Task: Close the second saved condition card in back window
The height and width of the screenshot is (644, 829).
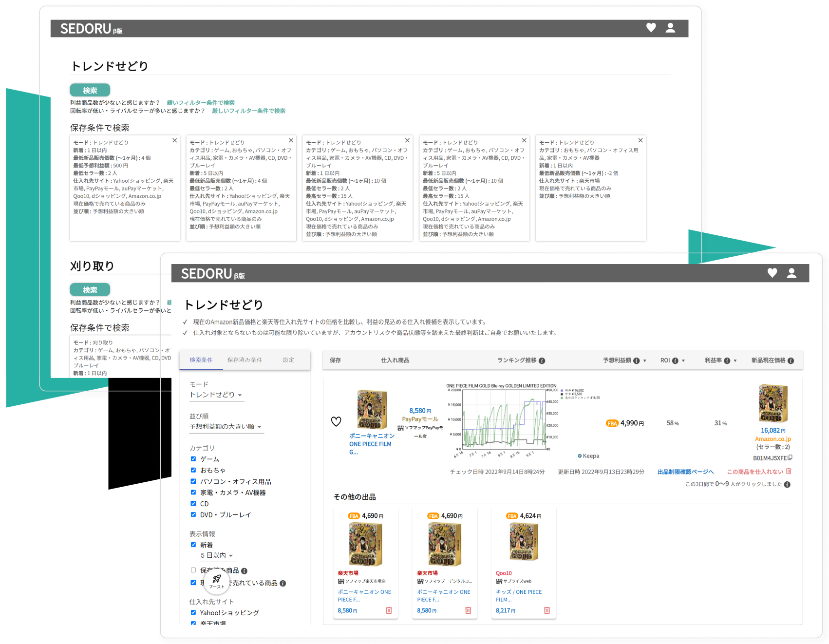Action: tap(291, 140)
